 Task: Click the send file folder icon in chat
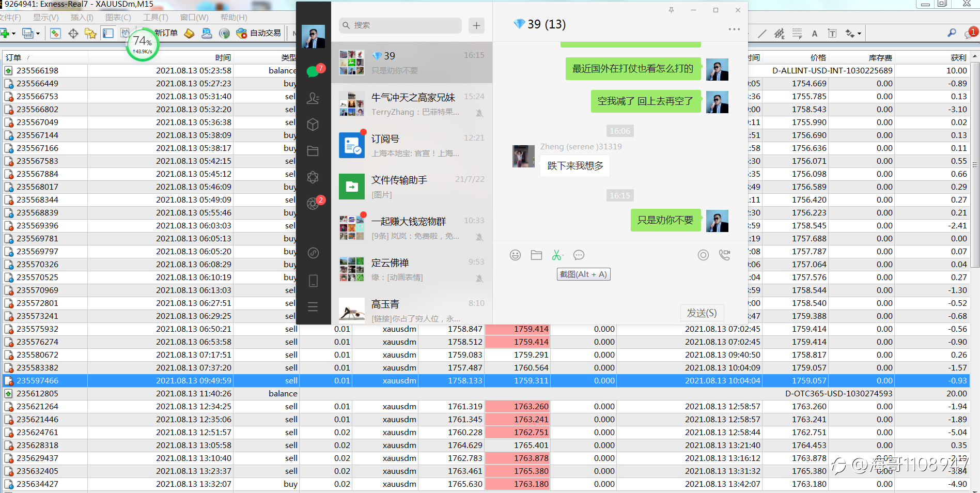[x=536, y=255]
